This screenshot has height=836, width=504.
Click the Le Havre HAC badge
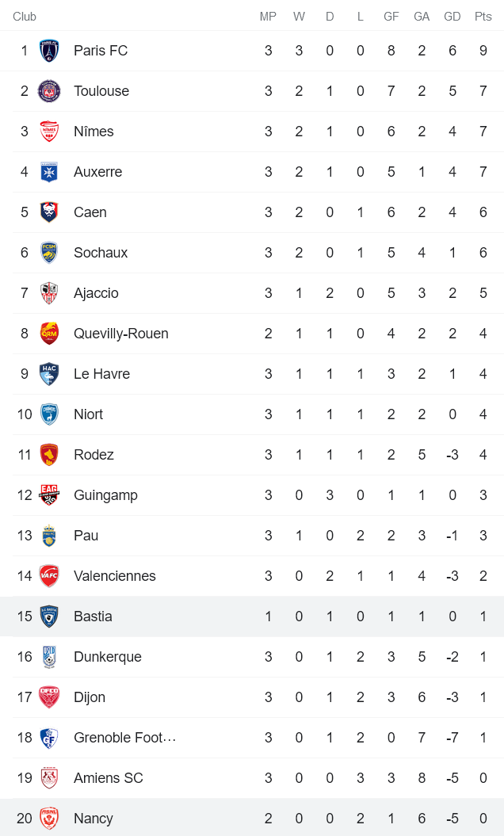pos(51,373)
